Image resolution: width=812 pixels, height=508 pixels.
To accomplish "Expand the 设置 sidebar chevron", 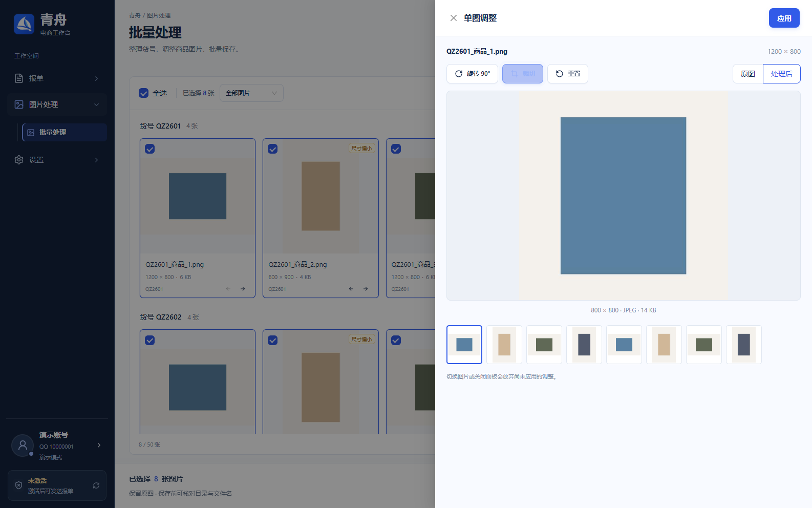I will [96, 160].
